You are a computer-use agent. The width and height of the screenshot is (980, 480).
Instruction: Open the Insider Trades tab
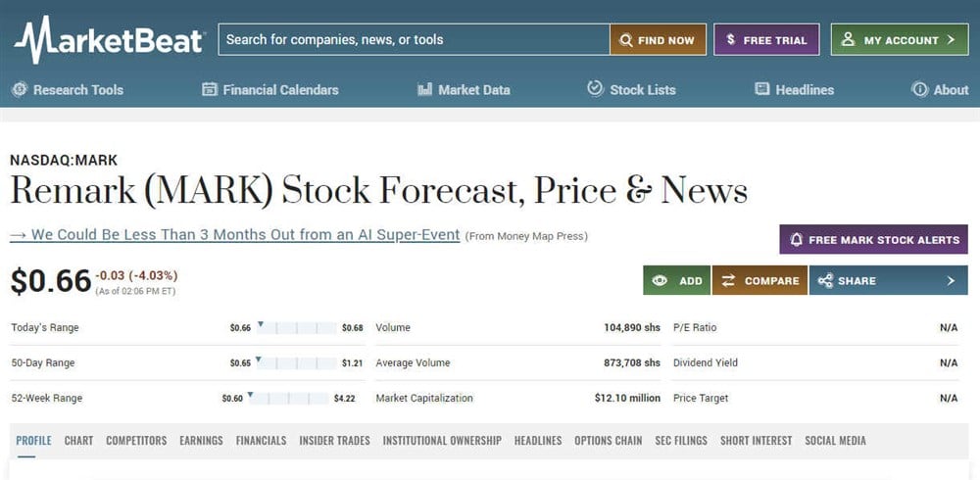(x=334, y=441)
